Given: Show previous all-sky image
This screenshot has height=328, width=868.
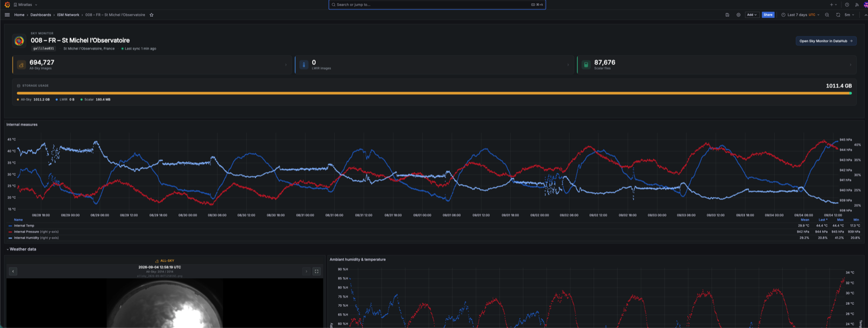Looking at the screenshot, I should pos(13,271).
